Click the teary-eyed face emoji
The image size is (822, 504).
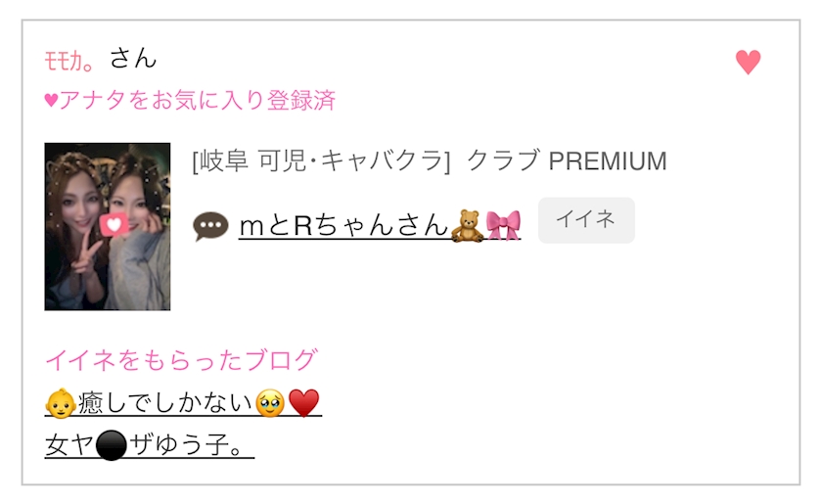270,403
